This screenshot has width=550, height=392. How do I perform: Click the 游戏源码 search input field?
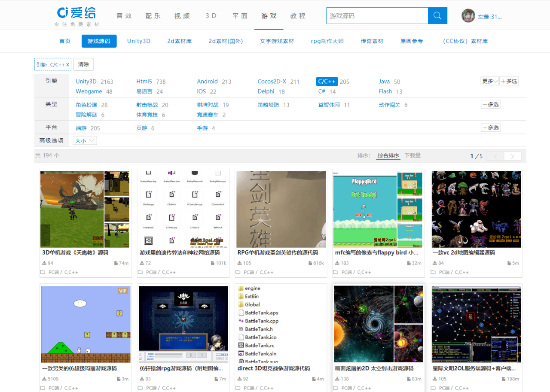377,16
